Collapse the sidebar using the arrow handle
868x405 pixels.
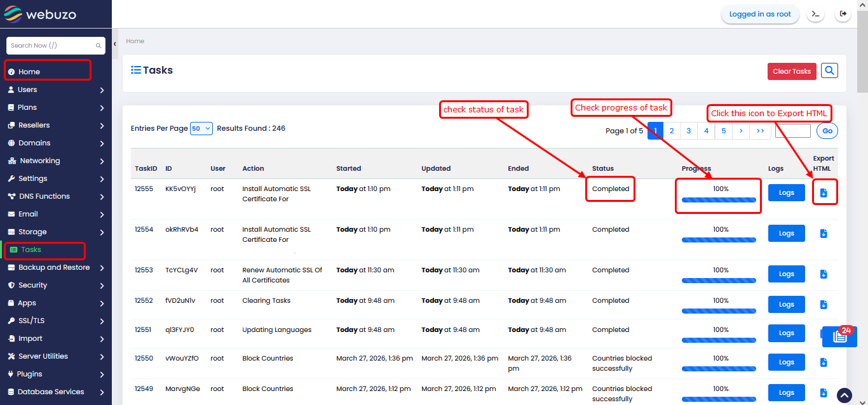(x=115, y=44)
